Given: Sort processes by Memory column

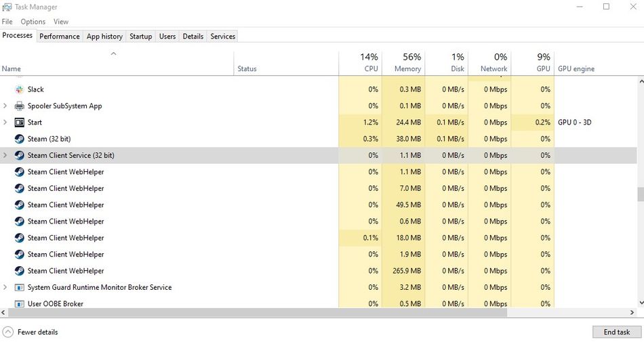Looking at the screenshot, I should coord(403,64).
